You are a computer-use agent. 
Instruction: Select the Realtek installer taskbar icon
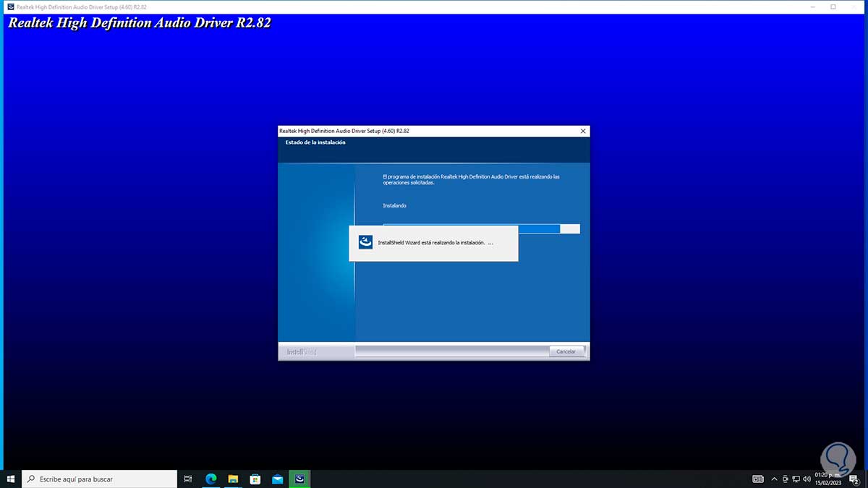point(299,479)
